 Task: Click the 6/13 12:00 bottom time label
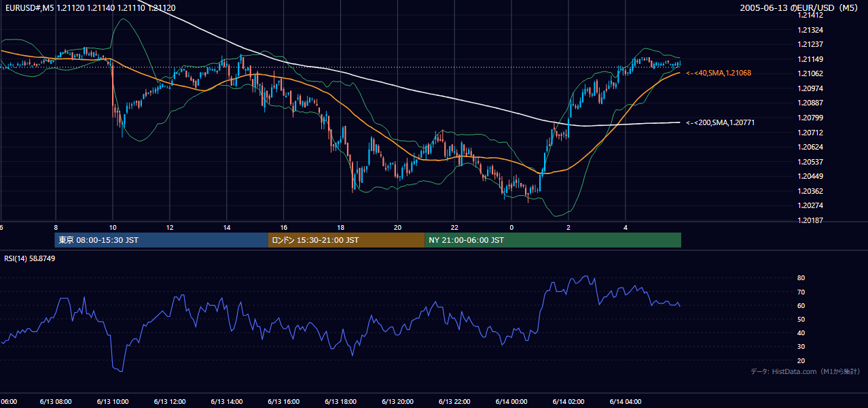[169, 401]
